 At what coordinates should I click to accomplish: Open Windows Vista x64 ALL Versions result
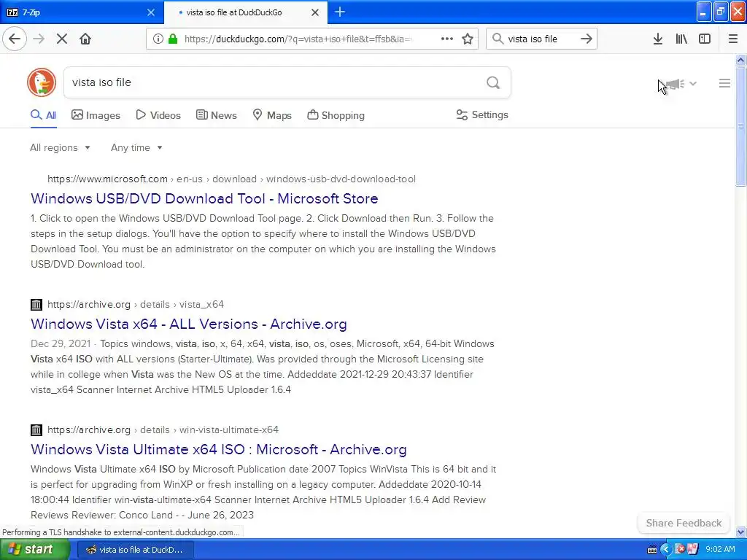point(189,324)
